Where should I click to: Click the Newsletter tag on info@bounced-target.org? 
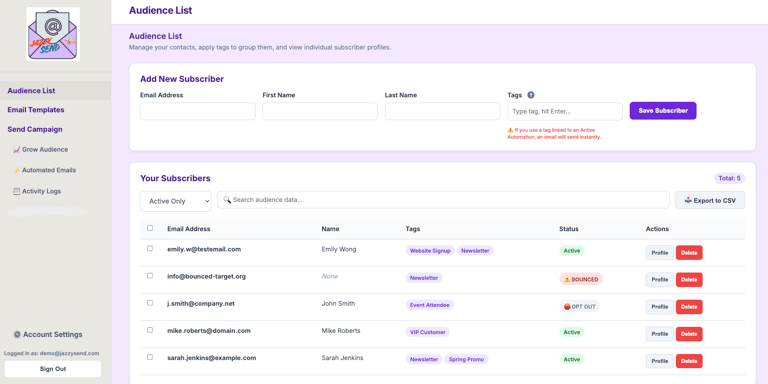(x=424, y=278)
